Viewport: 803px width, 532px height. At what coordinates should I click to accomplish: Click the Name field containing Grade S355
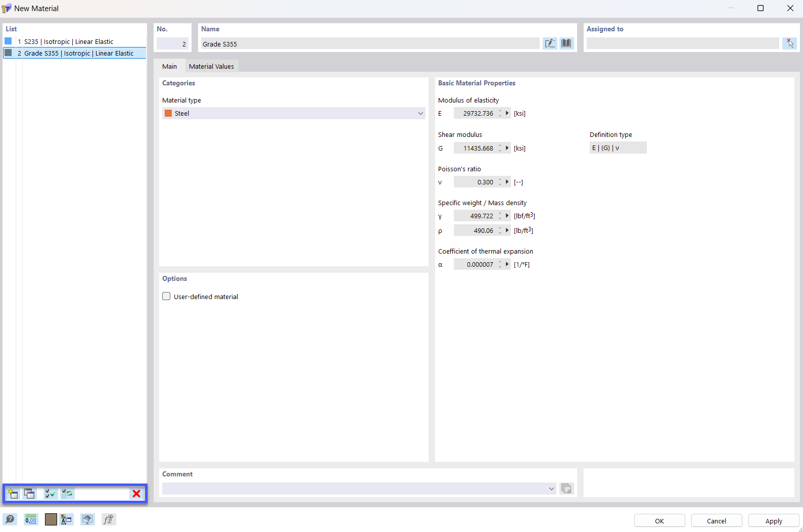[x=370, y=44]
